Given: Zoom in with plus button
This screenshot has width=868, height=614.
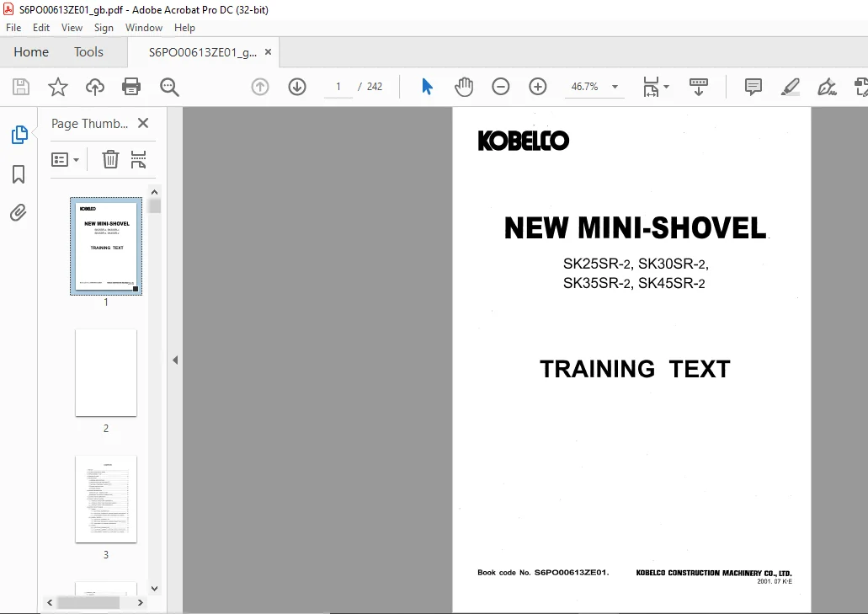Looking at the screenshot, I should [x=537, y=87].
